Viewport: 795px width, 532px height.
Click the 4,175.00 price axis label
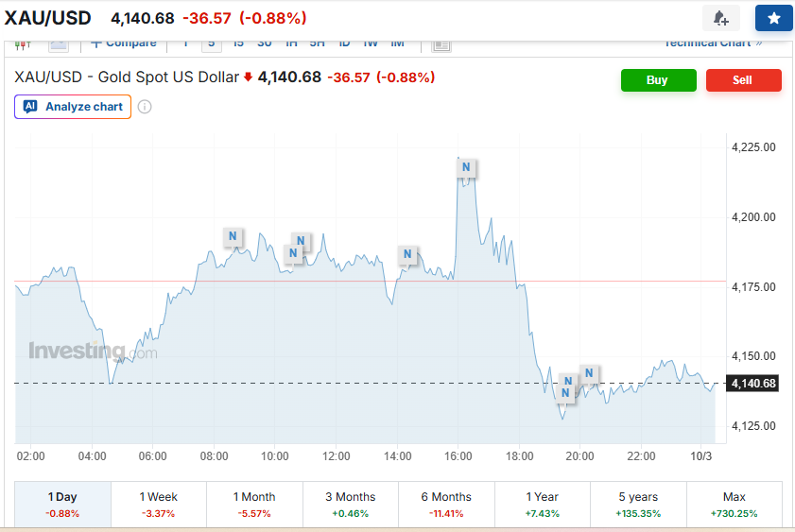click(x=753, y=287)
